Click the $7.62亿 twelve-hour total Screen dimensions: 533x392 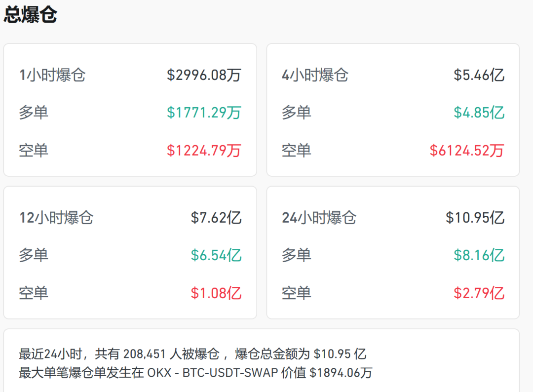coord(216,218)
